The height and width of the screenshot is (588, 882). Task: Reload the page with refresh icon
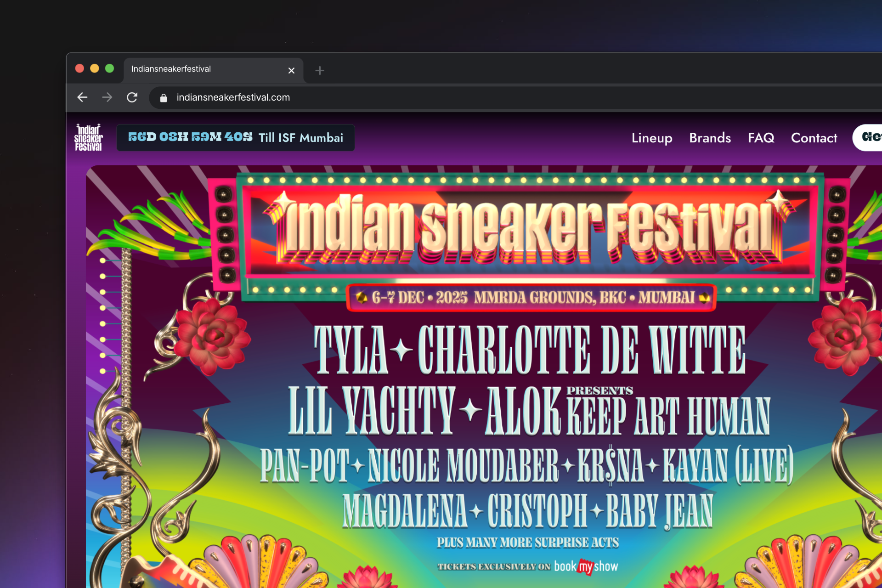132,97
